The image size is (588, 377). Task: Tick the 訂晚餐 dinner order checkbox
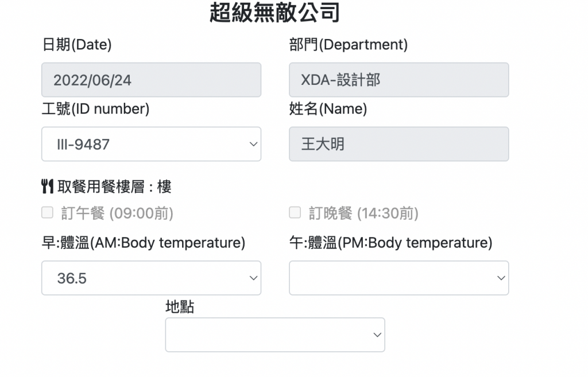[295, 213]
